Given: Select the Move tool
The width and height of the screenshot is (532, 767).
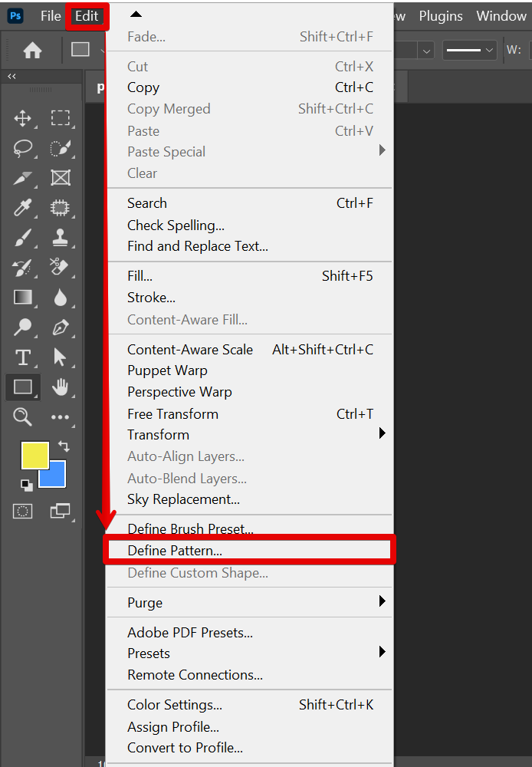Looking at the screenshot, I should pyautogui.click(x=22, y=118).
